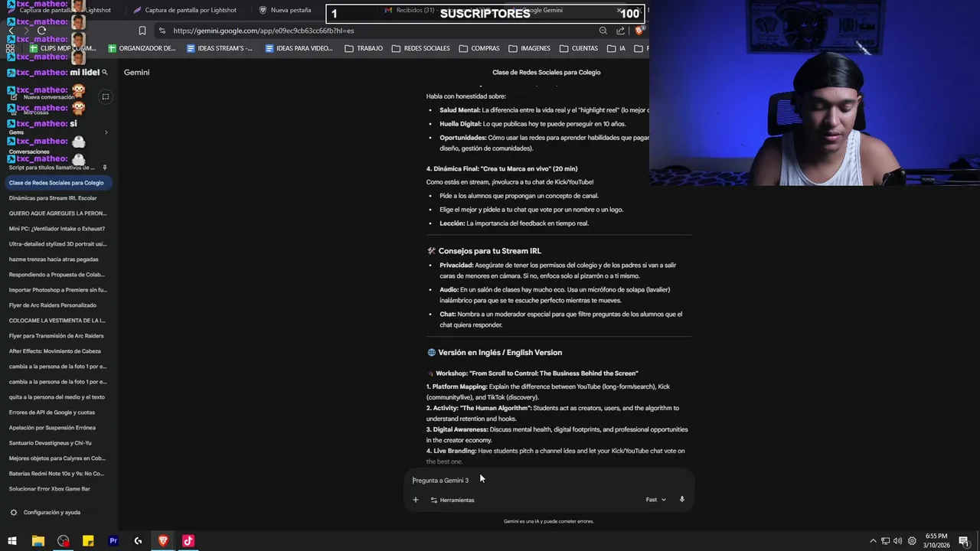
Task: Open chat "Santuario Devastigneus y Chi-Yu"
Action: [57, 443]
